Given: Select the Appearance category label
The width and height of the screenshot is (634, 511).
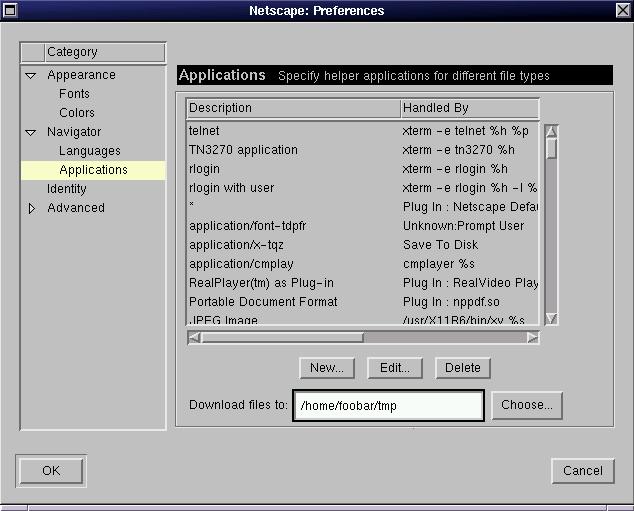Looking at the screenshot, I should (81, 75).
